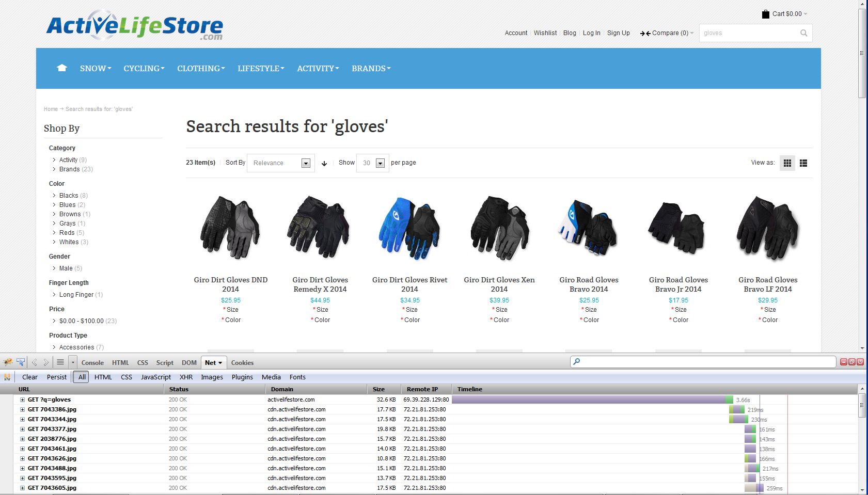Expand the GET ?q=gloves request row
This screenshot has height=495, width=868.
point(22,400)
